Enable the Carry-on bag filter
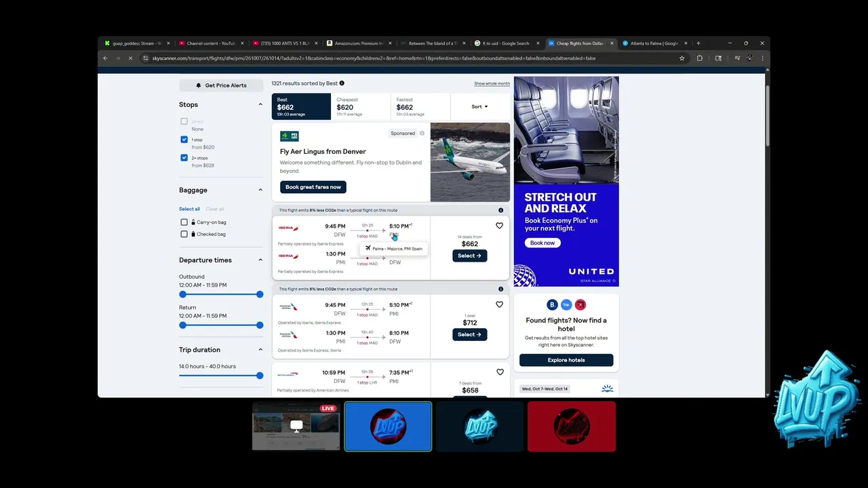The height and width of the screenshot is (488, 868). [184, 222]
